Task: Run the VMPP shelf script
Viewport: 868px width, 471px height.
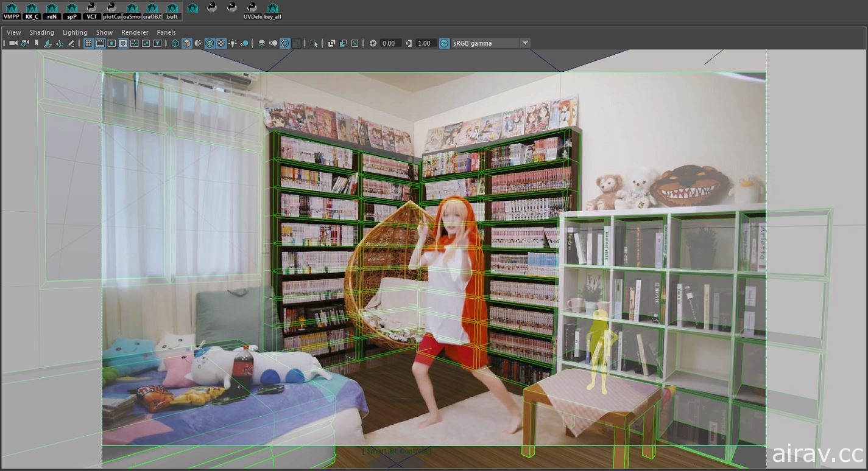Action: [x=12, y=11]
